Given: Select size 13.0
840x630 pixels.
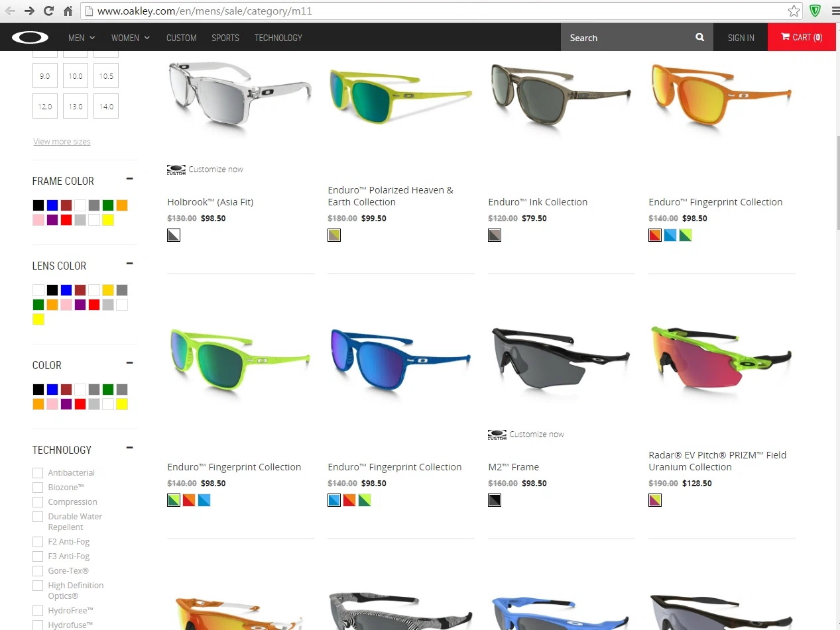Looking at the screenshot, I should click(x=76, y=107).
